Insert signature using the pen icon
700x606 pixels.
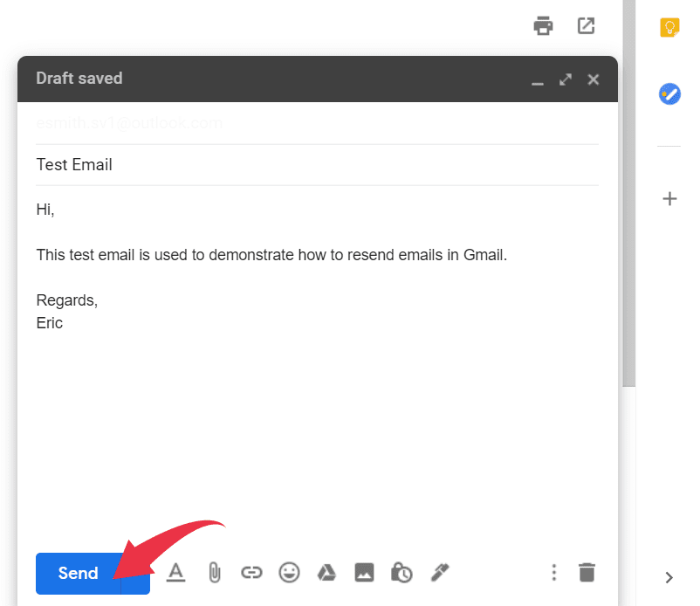(439, 573)
